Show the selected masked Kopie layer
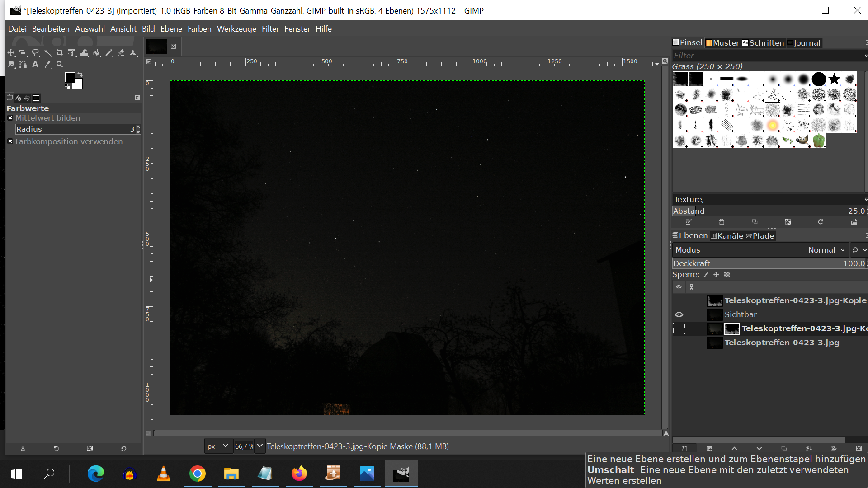Screen dimensions: 868x488 point(679,328)
